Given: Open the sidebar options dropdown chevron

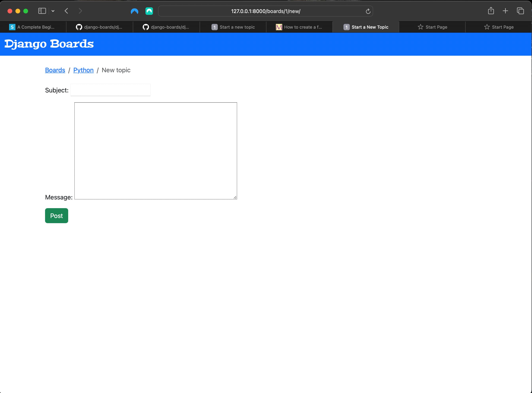Looking at the screenshot, I should [53, 11].
